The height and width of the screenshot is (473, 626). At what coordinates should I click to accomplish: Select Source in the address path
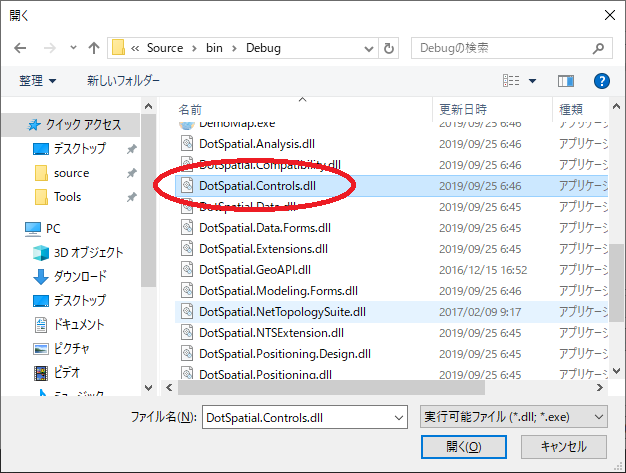[165, 48]
